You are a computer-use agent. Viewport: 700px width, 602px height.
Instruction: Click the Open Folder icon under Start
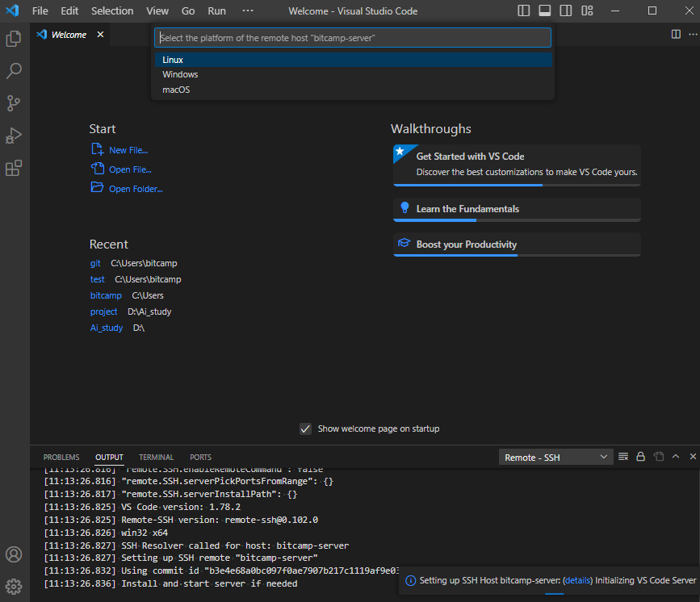coord(98,187)
